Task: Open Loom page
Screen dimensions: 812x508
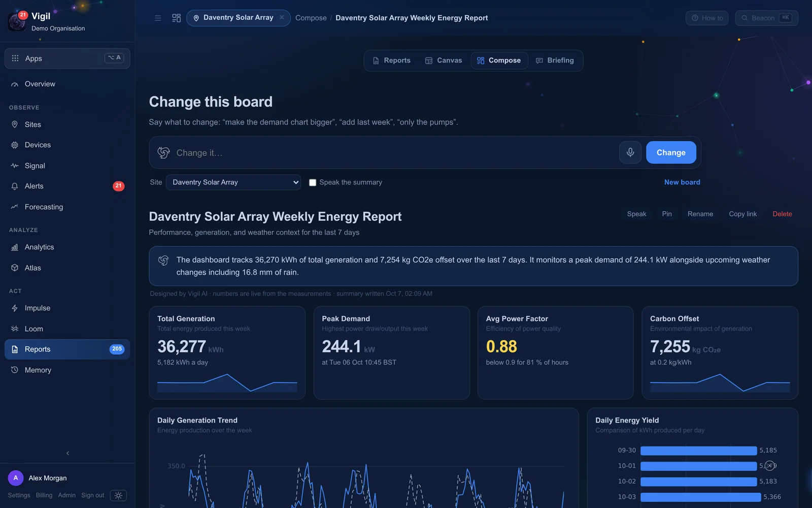Action: point(67,329)
